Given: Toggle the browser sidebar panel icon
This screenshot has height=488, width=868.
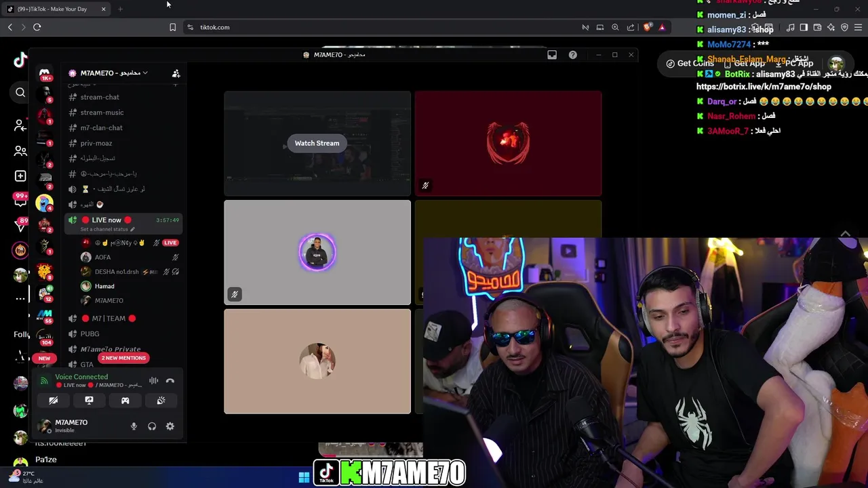Looking at the screenshot, I should [804, 27].
